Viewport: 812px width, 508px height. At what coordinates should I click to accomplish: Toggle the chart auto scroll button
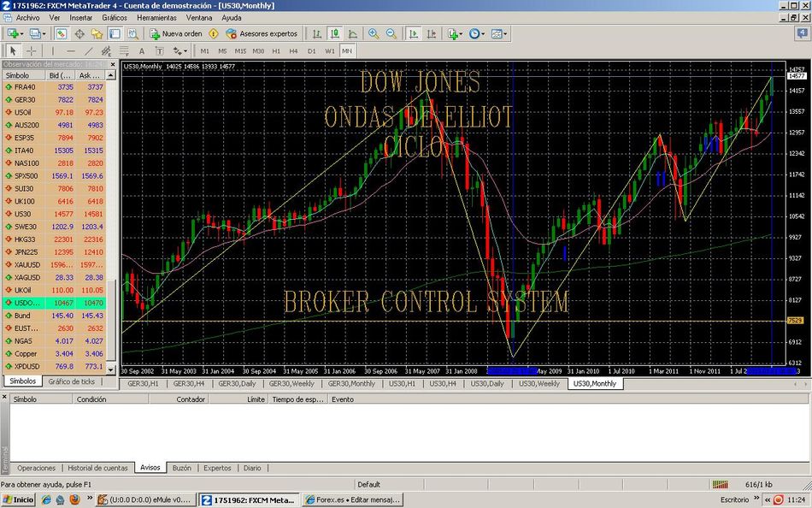point(414,34)
